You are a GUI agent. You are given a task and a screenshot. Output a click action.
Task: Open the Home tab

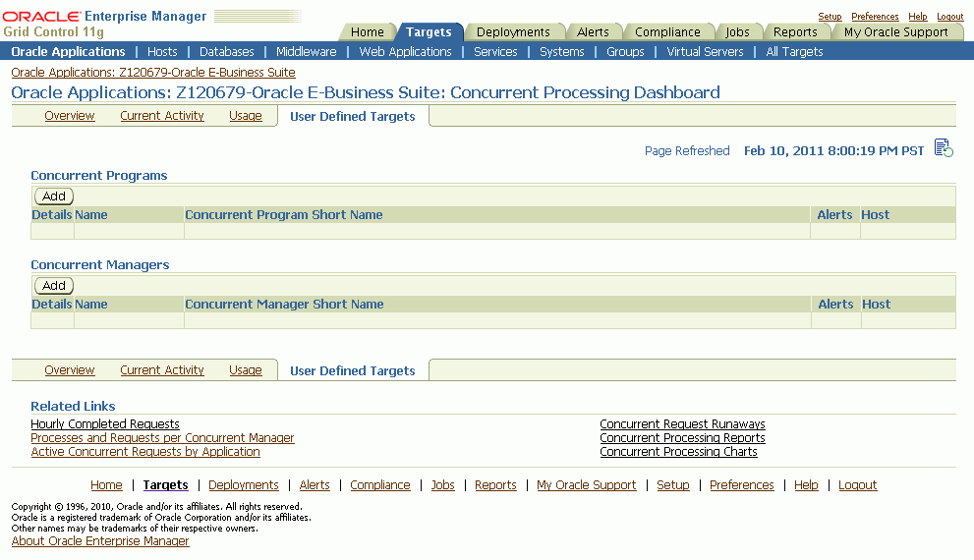coord(368,31)
